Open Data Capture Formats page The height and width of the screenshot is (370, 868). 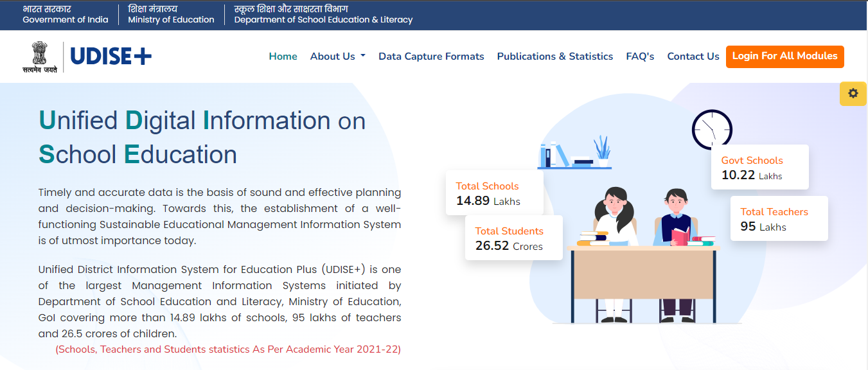click(x=431, y=57)
